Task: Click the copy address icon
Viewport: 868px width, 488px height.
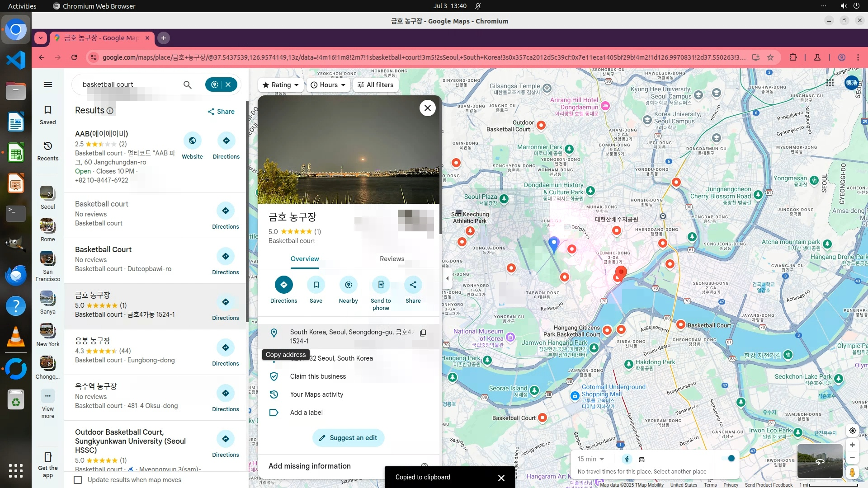Action: tap(423, 333)
